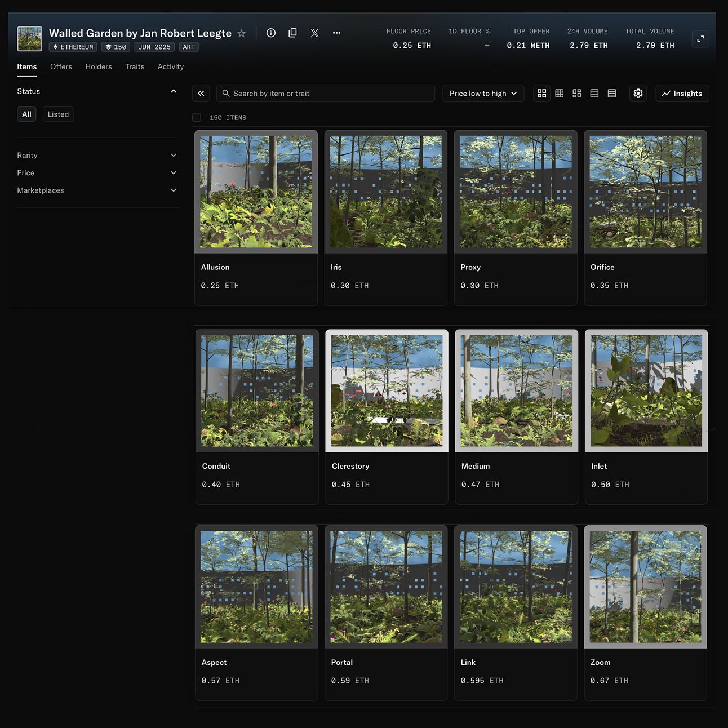Open the gear settings icon
The width and height of the screenshot is (728, 728).
point(638,94)
